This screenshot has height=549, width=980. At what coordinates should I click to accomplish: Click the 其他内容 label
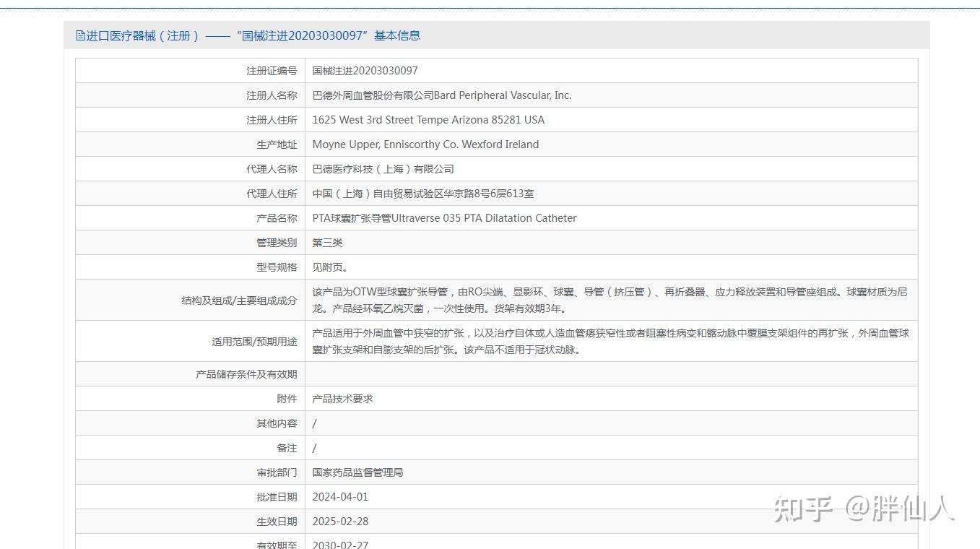pyautogui.click(x=277, y=423)
